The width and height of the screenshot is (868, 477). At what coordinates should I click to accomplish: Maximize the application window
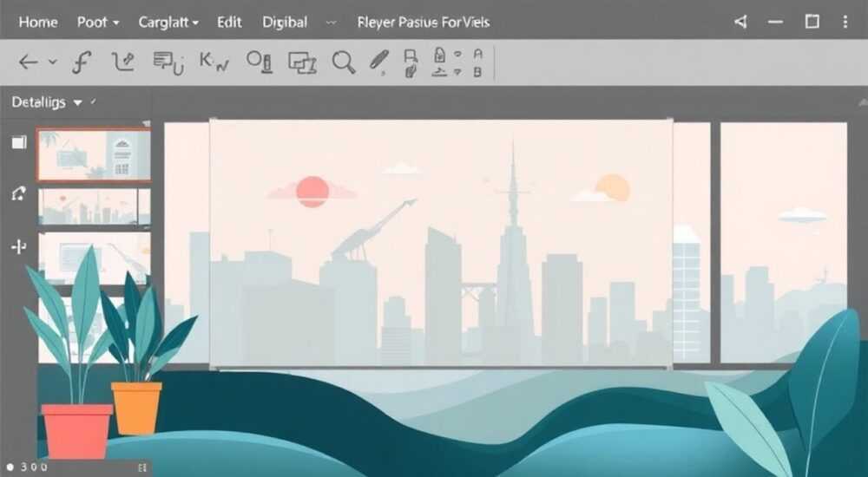point(812,22)
